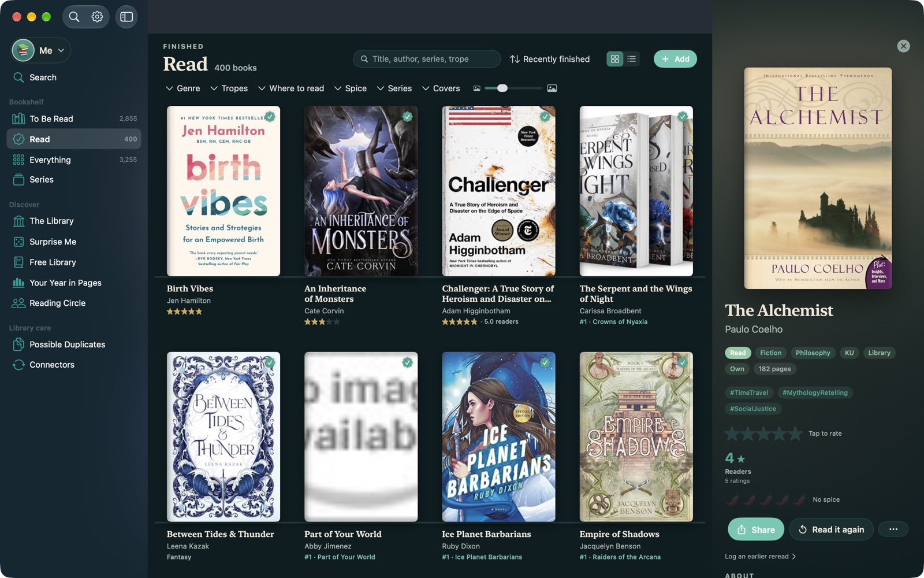Click the #SocialJustice trope tag
This screenshot has width=924, height=578.
click(x=753, y=409)
